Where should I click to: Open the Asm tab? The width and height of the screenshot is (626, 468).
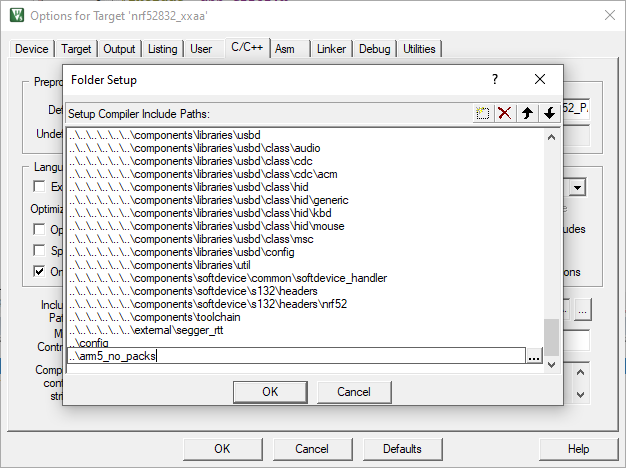click(x=285, y=49)
